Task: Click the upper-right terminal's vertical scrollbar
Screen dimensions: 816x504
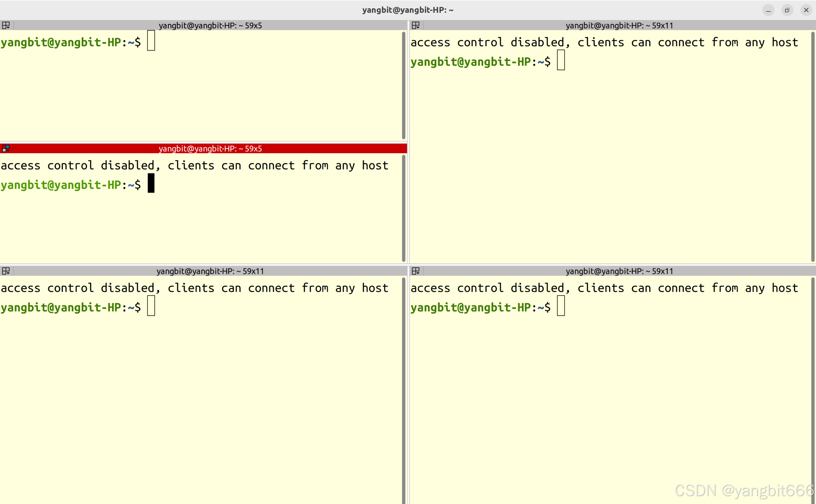Action: pos(813,147)
